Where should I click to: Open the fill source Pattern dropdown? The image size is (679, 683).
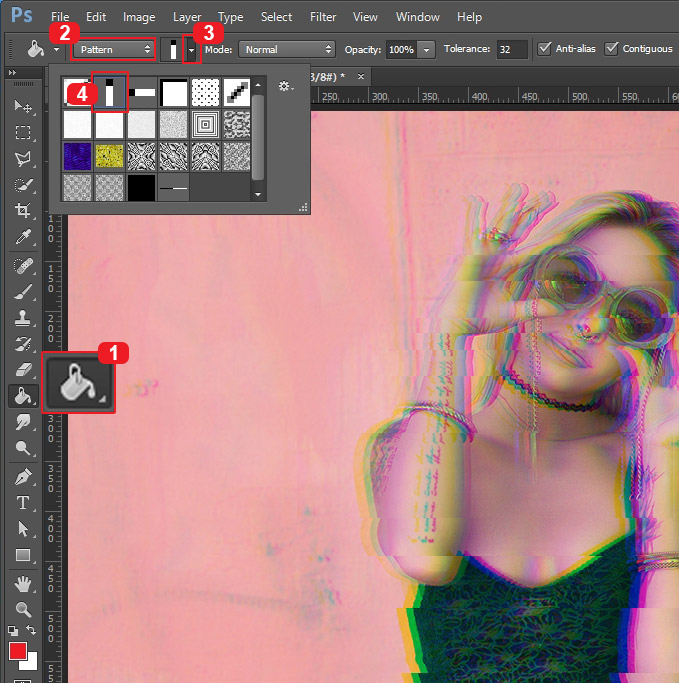[113, 49]
